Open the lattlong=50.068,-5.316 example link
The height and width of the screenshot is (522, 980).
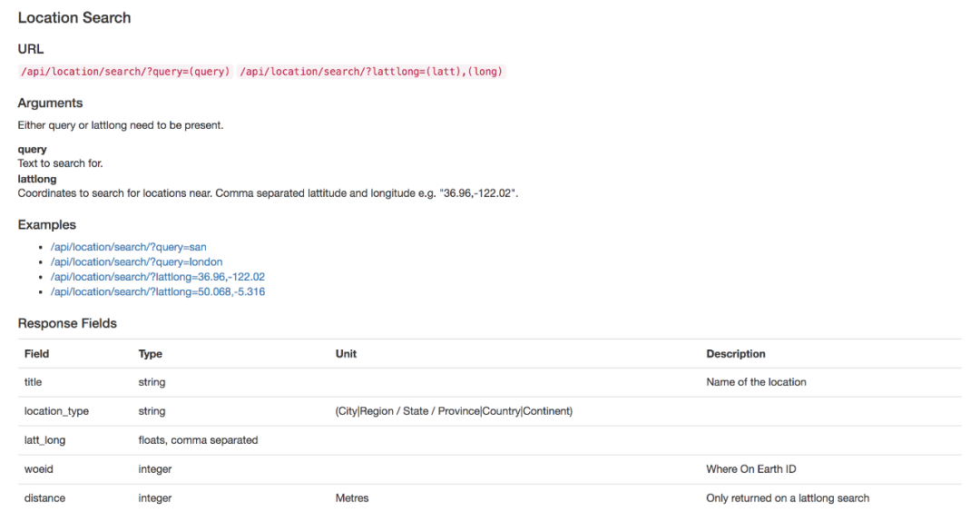click(x=158, y=292)
